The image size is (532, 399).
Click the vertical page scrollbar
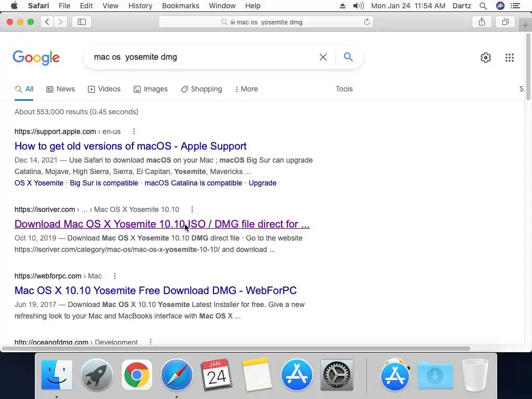pos(528,68)
